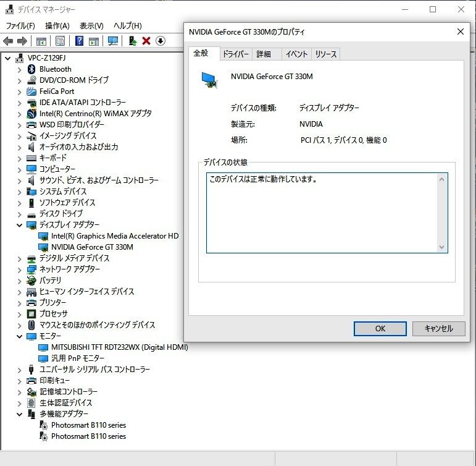Select the デジタル メディア デバイス item
Image resolution: width=476 pixels, height=466 pixels.
coord(74,258)
